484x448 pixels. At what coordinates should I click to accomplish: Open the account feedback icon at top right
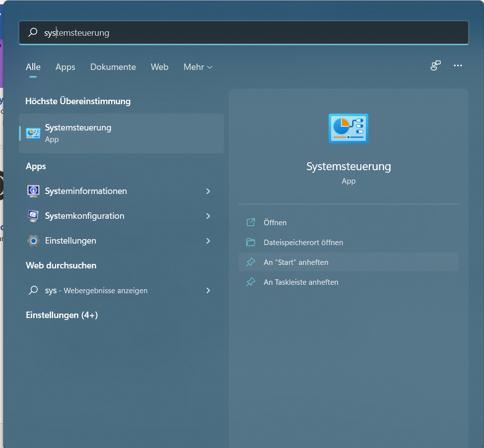click(x=435, y=65)
